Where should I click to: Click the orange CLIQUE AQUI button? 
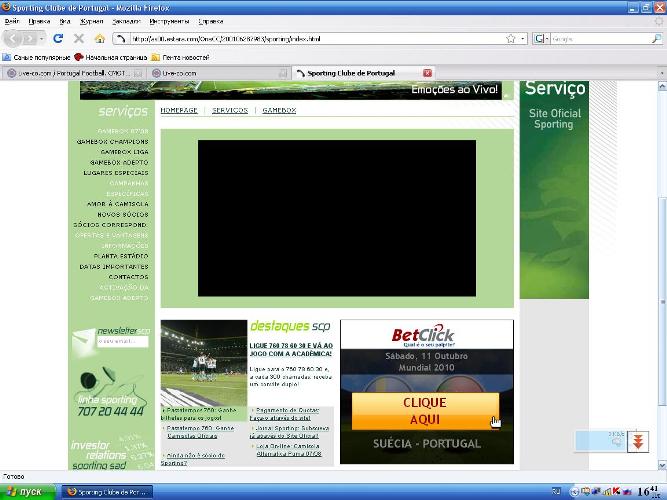pyautogui.click(x=424, y=410)
